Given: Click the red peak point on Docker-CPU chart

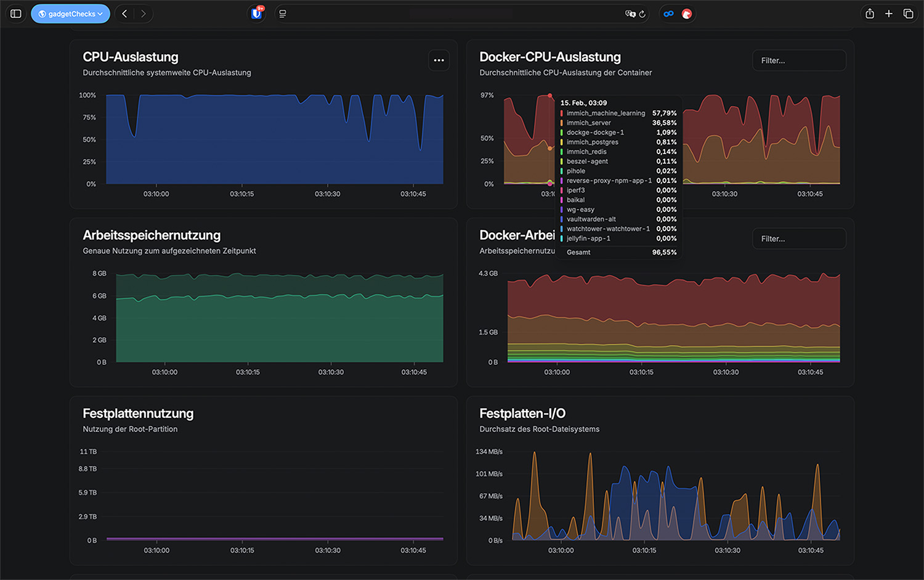Looking at the screenshot, I should point(550,96).
